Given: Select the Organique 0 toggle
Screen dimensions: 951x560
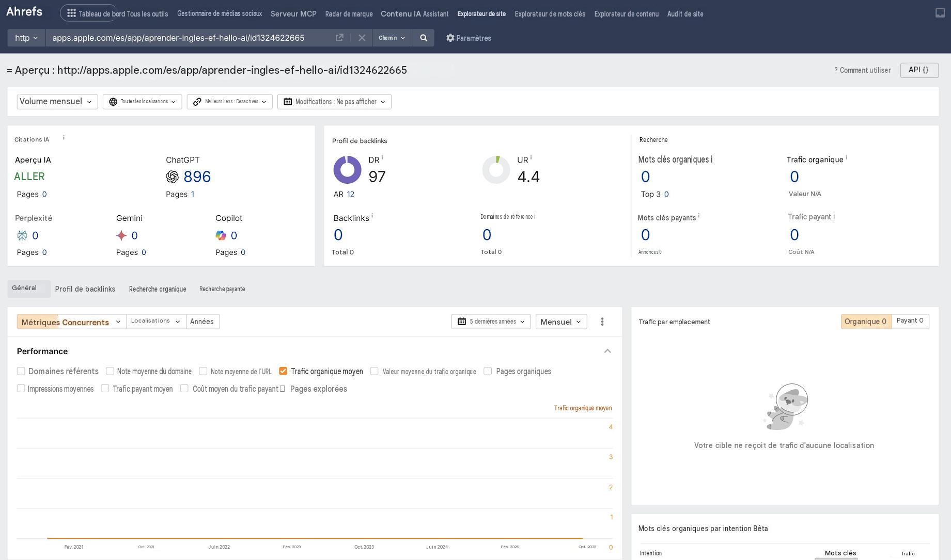Looking at the screenshot, I should [866, 322].
